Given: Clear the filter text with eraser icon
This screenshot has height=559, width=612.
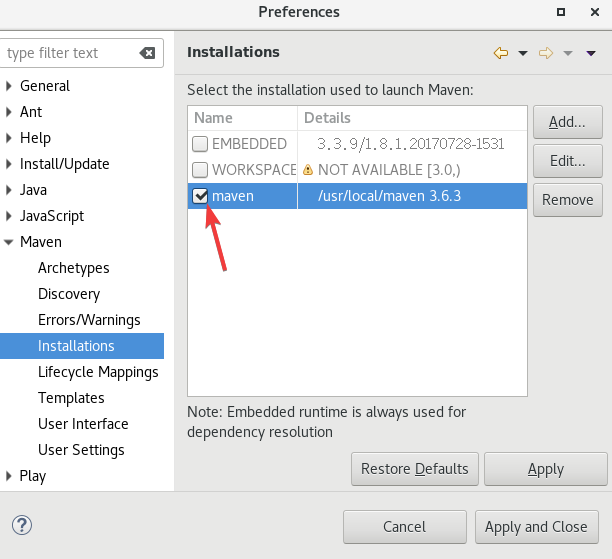Looking at the screenshot, I should tap(147, 53).
